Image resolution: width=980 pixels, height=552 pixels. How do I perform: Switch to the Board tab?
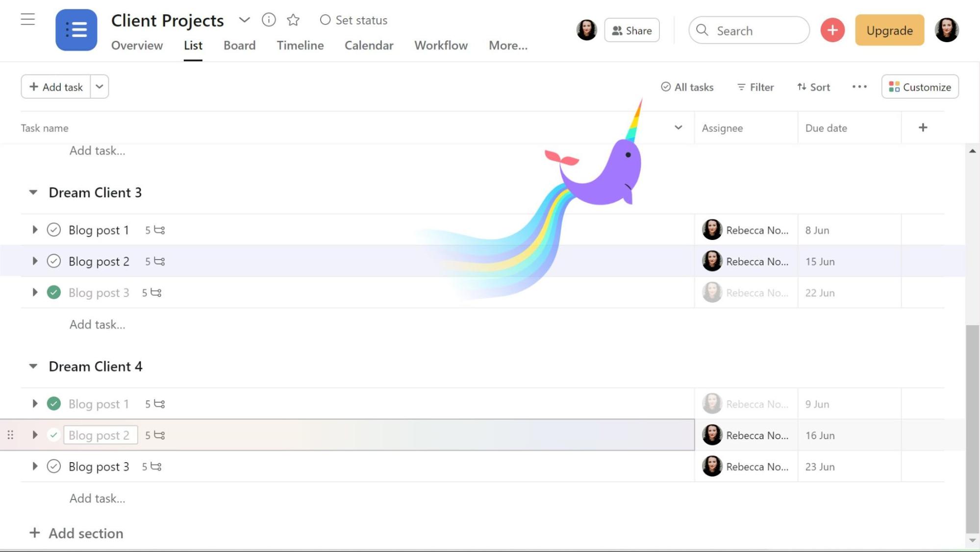[239, 45]
